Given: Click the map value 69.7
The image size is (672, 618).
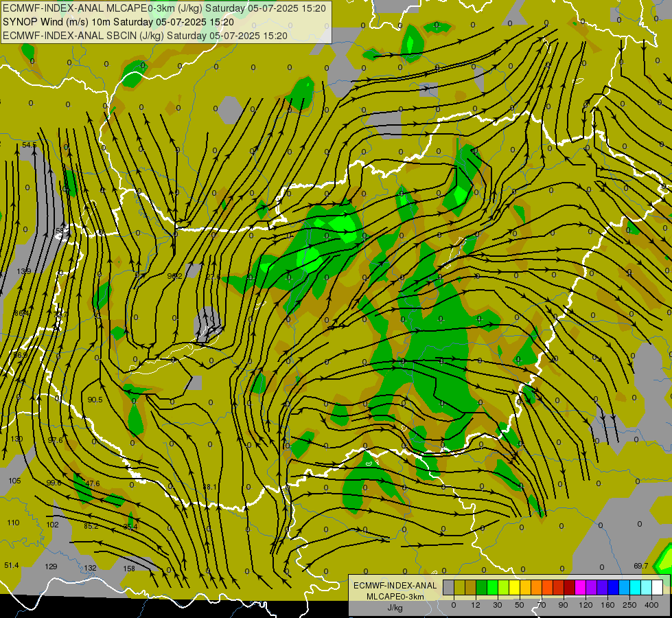Looking at the screenshot, I should pos(640,566).
